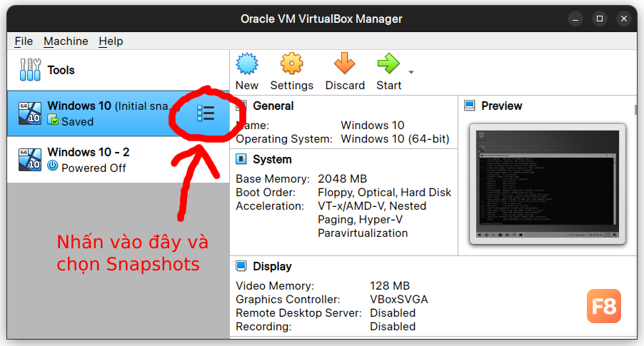Screen dimensions: 644x346
Task: Click the Powered Off status icon
Action: [53, 166]
